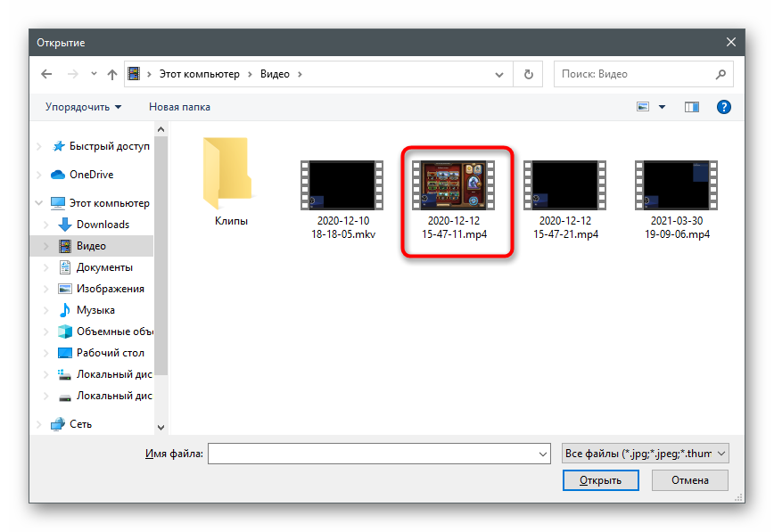
Task: Click Новая папка in the toolbar
Action: pyautogui.click(x=179, y=107)
